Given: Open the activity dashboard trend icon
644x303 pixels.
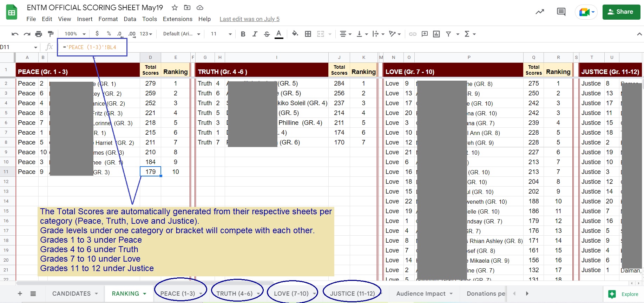Looking at the screenshot, I should point(540,12).
